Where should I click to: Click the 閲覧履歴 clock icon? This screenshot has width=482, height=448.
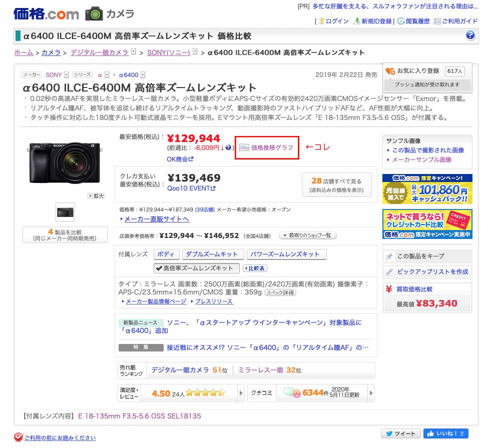[x=401, y=21]
